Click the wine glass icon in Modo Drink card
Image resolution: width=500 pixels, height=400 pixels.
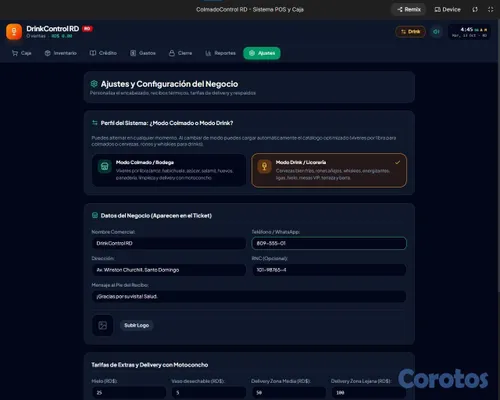click(264, 166)
